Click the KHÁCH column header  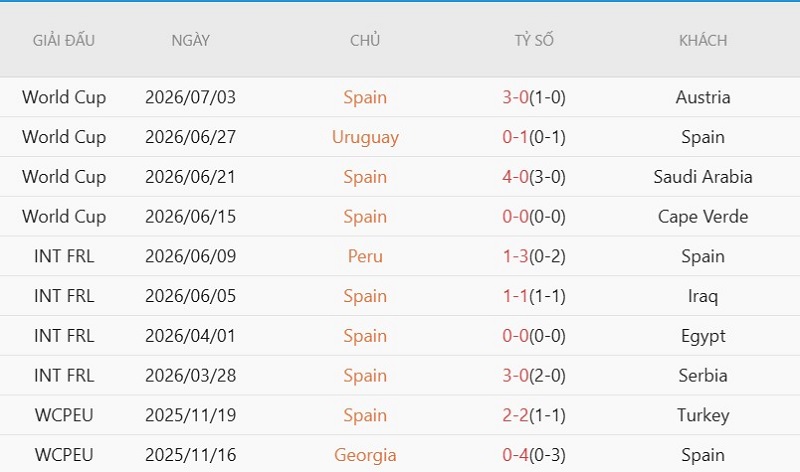point(703,40)
